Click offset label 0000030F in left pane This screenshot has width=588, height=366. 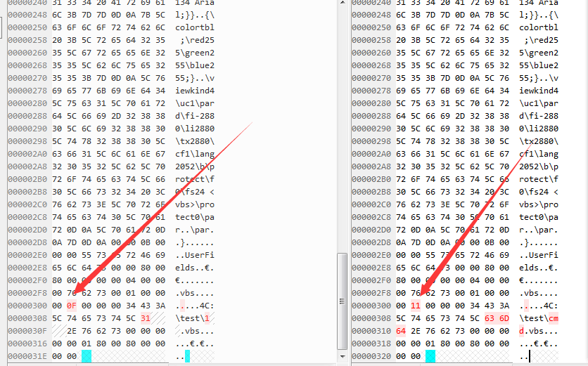pyautogui.click(x=27, y=331)
